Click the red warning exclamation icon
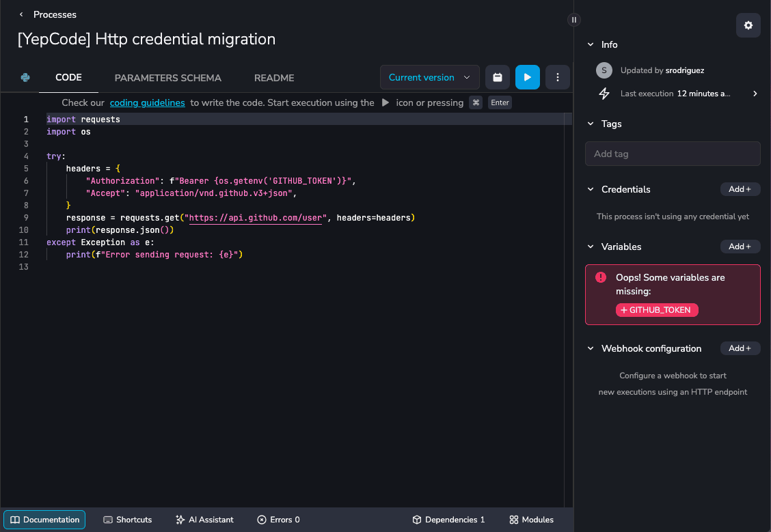Viewport: 771px width, 532px height. pyautogui.click(x=600, y=277)
